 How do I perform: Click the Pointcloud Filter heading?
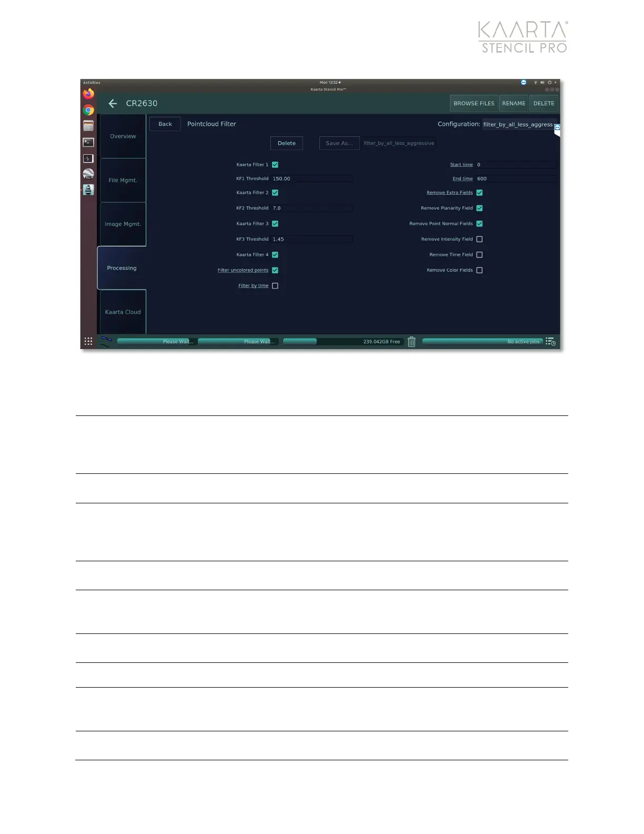(x=212, y=124)
